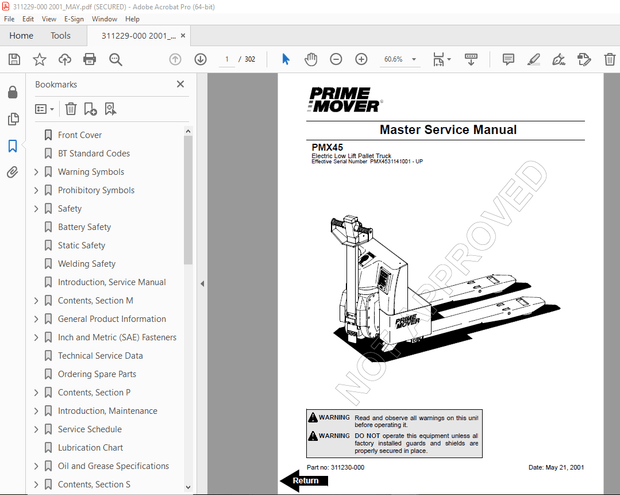
Task: Go to the previous page
Action: tap(175, 59)
